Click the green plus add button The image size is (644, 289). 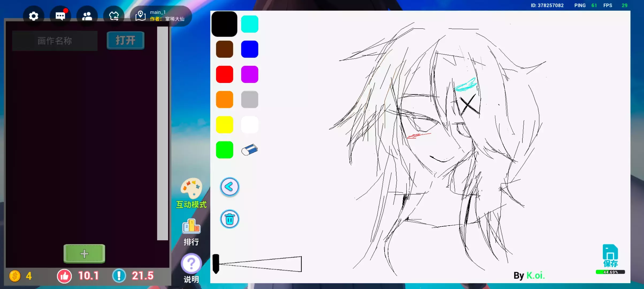point(84,253)
